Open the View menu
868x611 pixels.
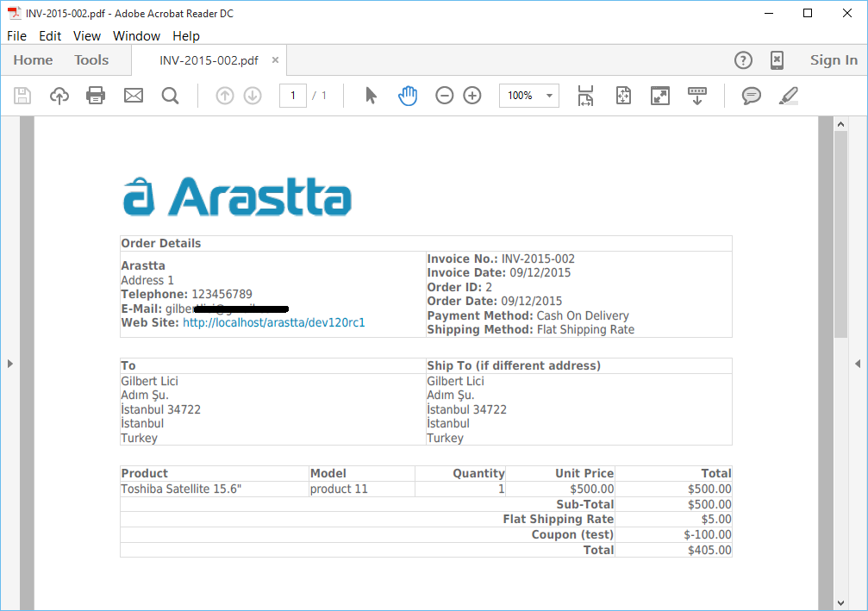(x=87, y=36)
